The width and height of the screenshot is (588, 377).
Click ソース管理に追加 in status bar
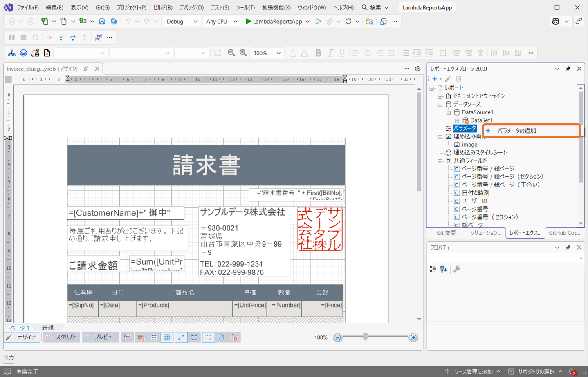tap(473, 372)
